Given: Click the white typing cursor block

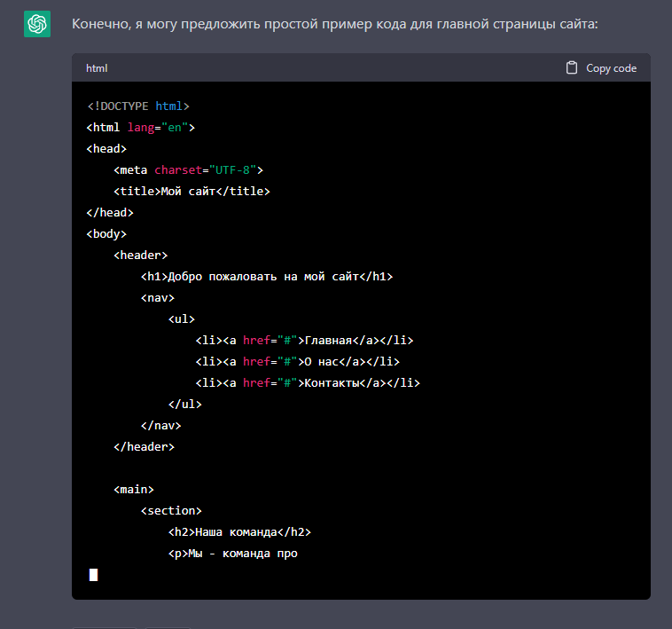Looking at the screenshot, I should (x=93, y=575).
